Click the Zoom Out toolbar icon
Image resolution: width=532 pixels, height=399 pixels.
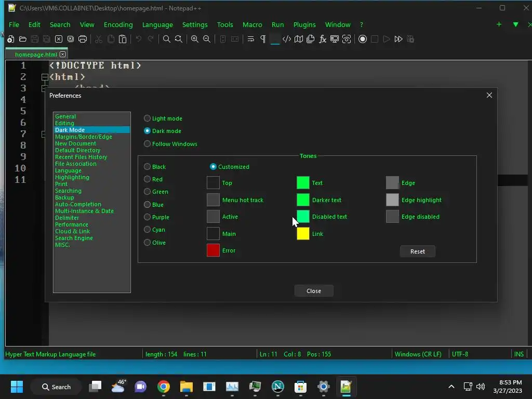click(207, 39)
